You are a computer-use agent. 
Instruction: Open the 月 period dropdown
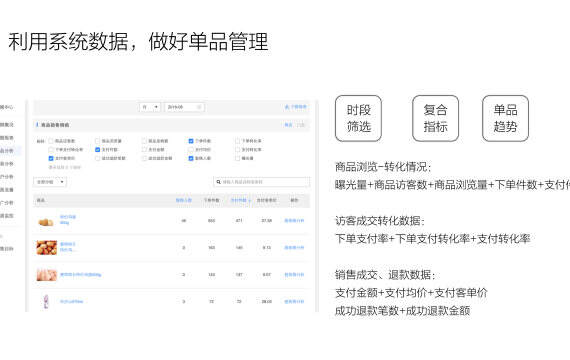point(150,107)
